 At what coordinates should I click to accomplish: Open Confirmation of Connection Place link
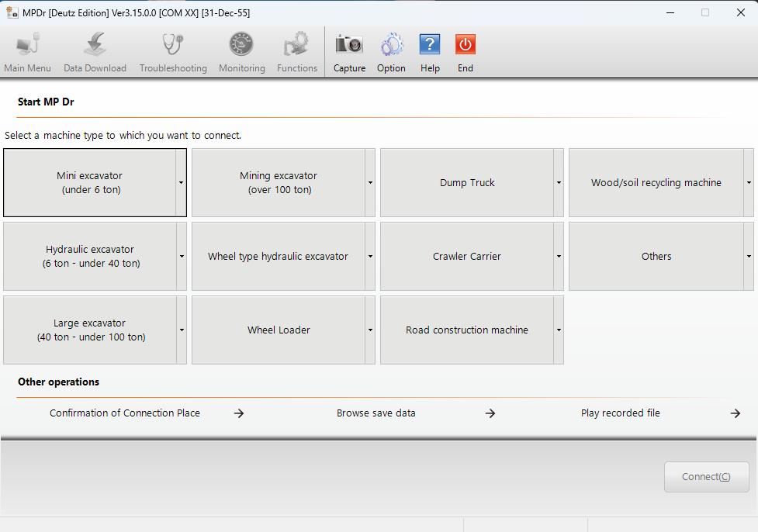(125, 413)
